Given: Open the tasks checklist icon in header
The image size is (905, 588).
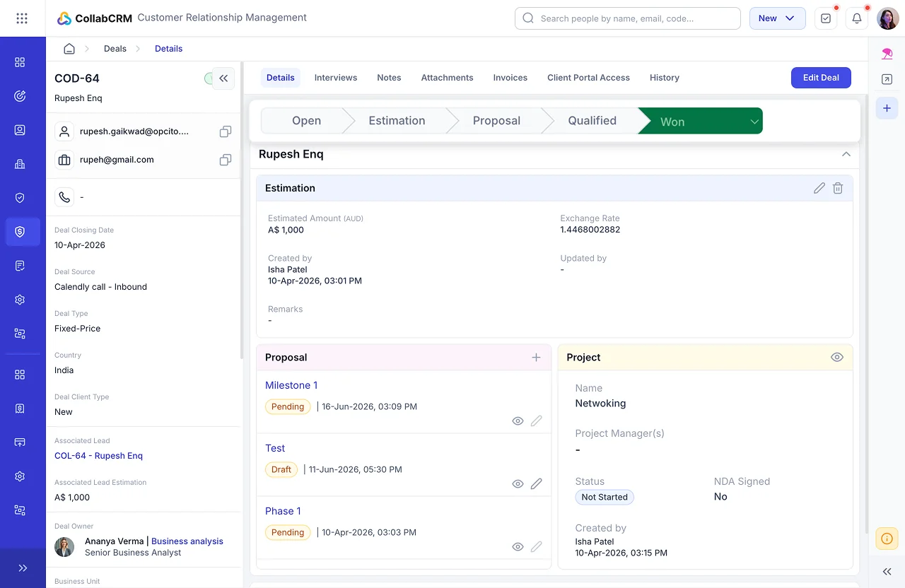Looking at the screenshot, I should coord(826,18).
